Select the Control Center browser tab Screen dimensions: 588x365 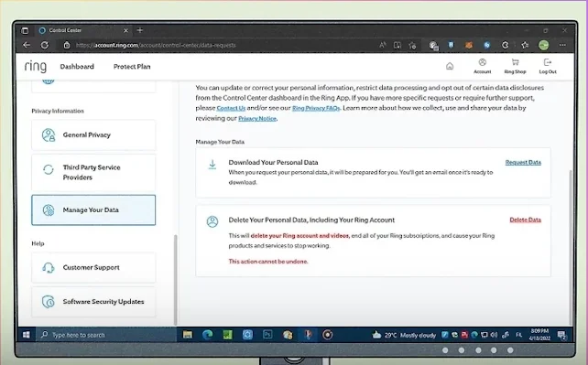[x=83, y=30]
